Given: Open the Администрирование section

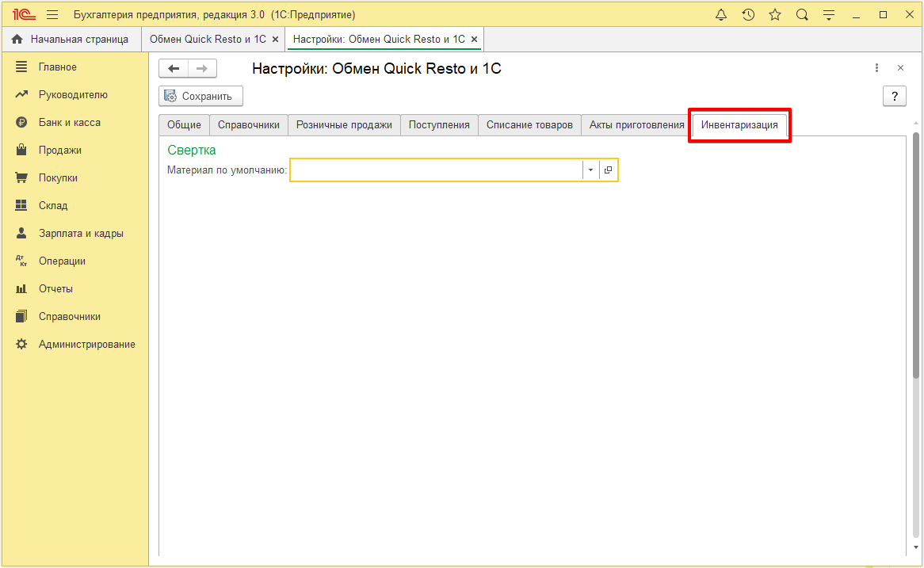Looking at the screenshot, I should (87, 344).
